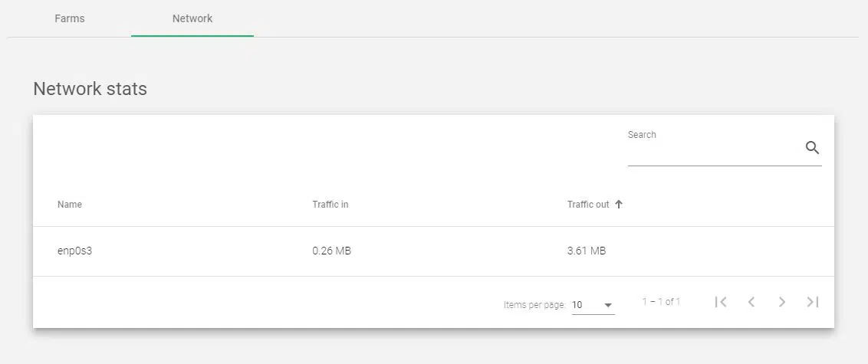This screenshot has height=364, width=868.
Task: Click the ascending sort arrow beside Traffic out
Action: [x=619, y=205]
